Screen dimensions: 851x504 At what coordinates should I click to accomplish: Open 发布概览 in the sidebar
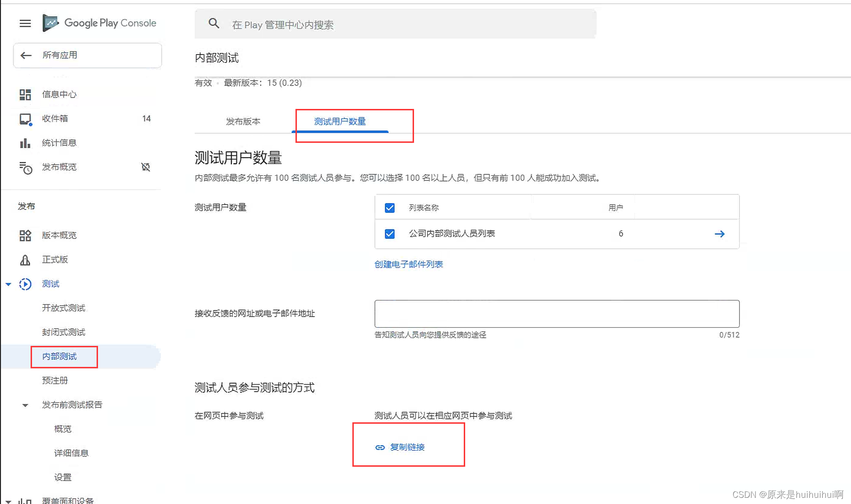pyautogui.click(x=59, y=167)
